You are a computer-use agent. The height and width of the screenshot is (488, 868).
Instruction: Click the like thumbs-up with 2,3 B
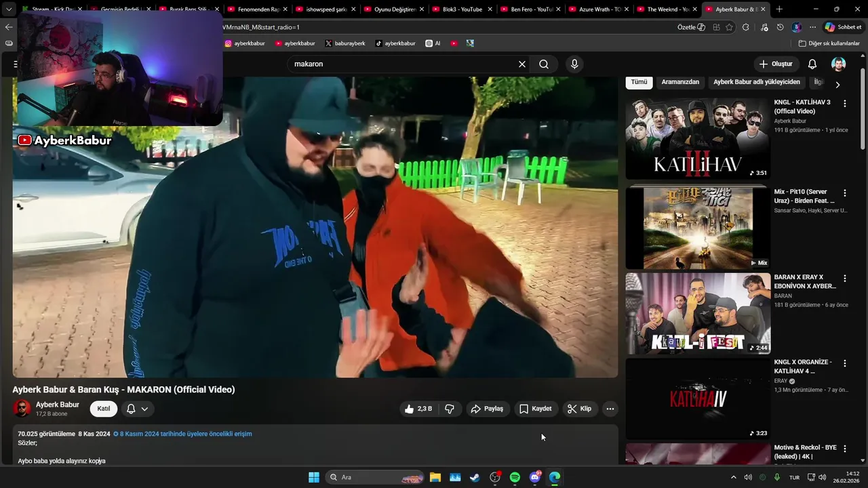click(419, 409)
